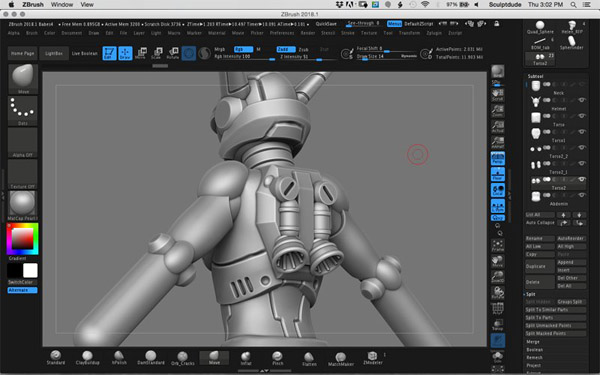Toggle visibility eye of Helmet subtool
This screenshot has height=375, width=600.
point(582,100)
